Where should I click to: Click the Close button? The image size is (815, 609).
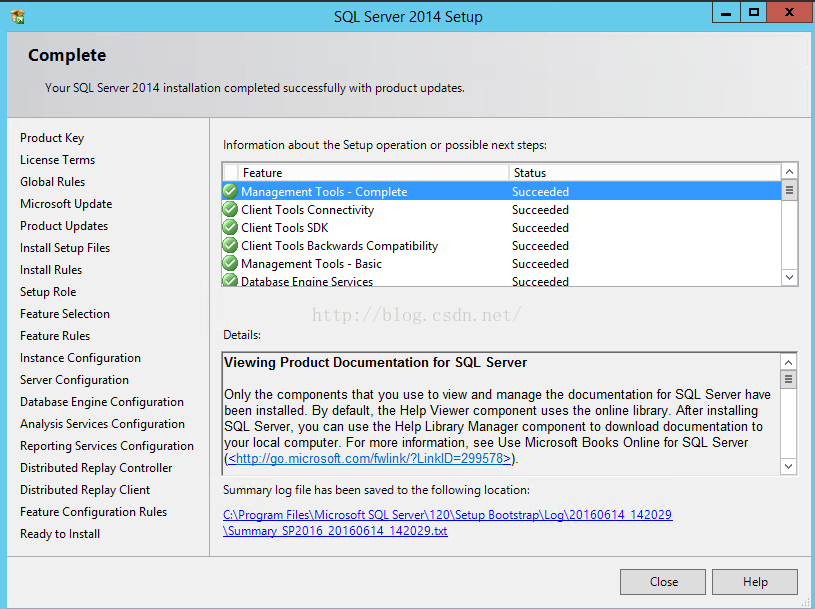[x=663, y=581]
